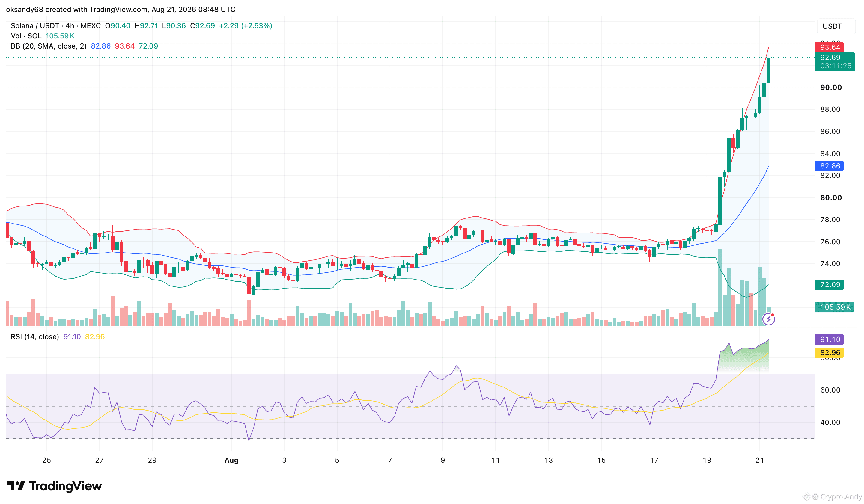Screen dimensions: 864x504
Task: Click the 03:11:25 candle countdown timer
Action: 836,66
